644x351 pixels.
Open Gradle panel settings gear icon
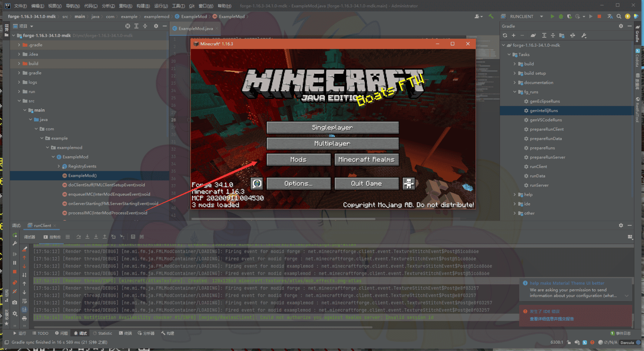(x=621, y=26)
